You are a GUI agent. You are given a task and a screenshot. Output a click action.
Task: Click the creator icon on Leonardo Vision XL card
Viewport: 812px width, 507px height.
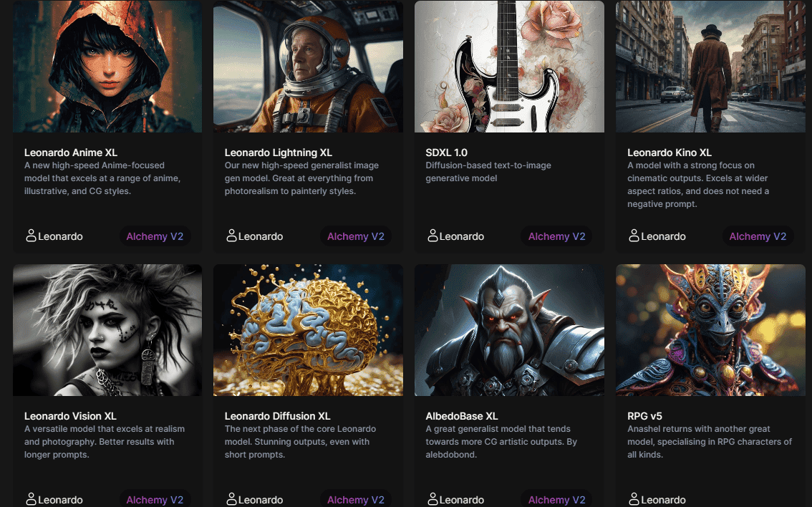click(x=31, y=499)
